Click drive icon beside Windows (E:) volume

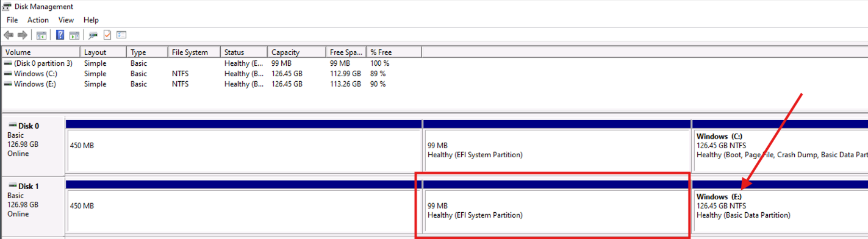[8, 84]
